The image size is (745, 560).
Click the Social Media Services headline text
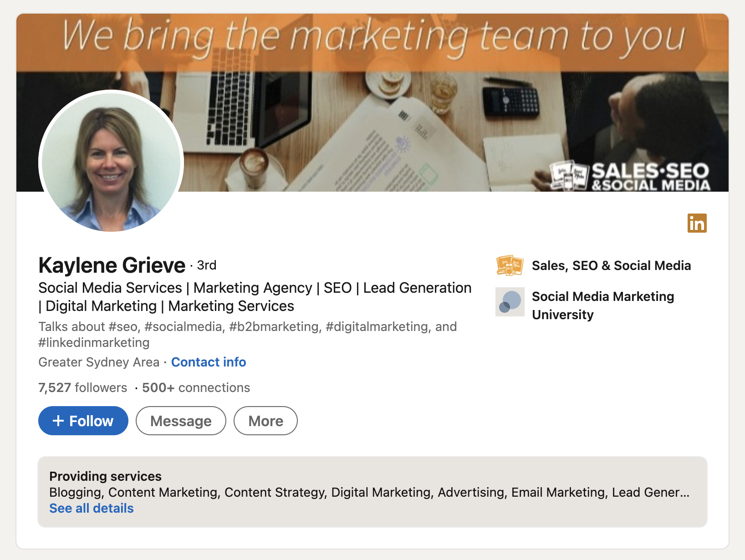[255, 297]
